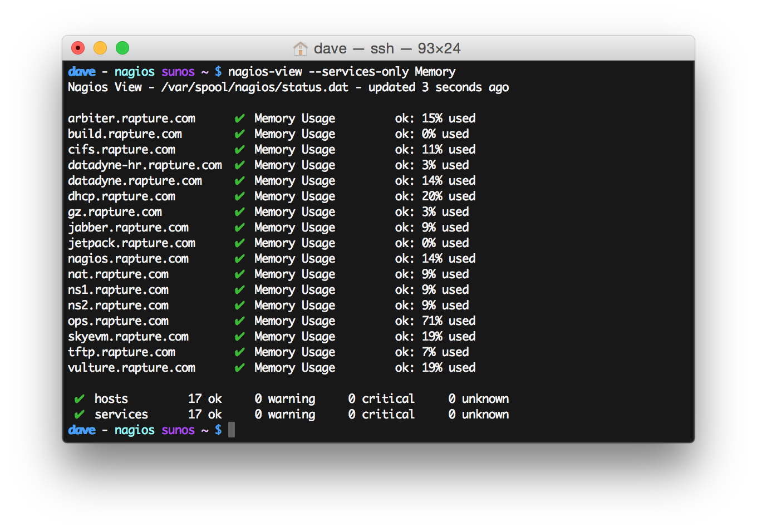The width and height of the screenshot is (757, 532).
Task: Click the checkmark beside nat.rapture.com
Action: tap(240, 274)
